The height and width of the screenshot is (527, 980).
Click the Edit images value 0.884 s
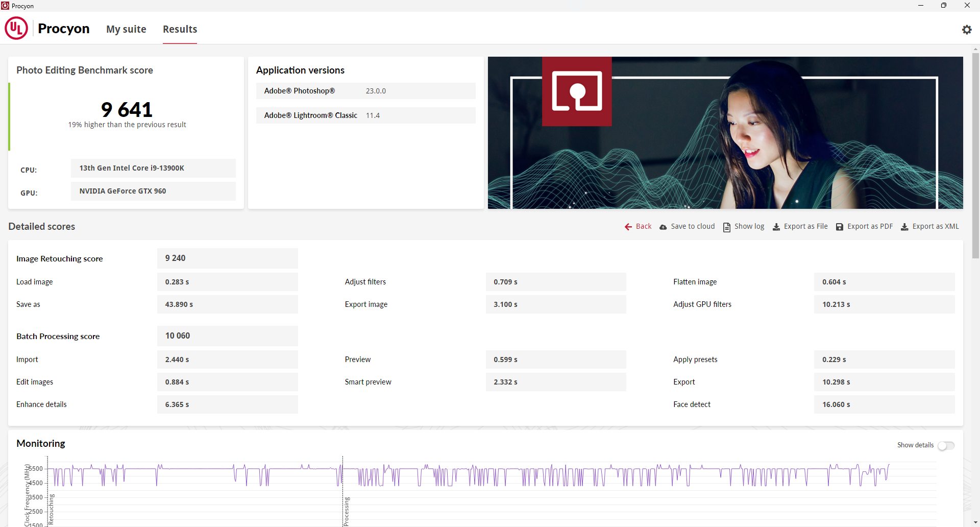click(227, 382)
